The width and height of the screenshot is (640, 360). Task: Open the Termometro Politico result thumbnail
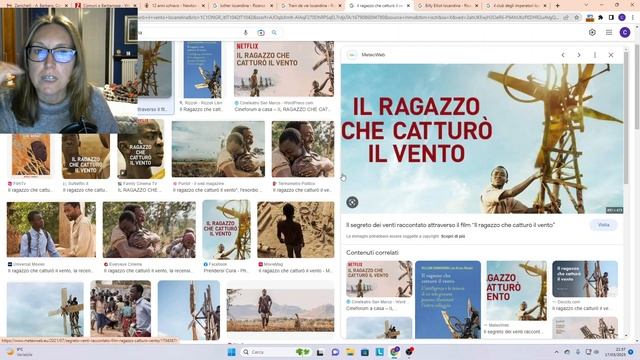(x=303, y=149)
